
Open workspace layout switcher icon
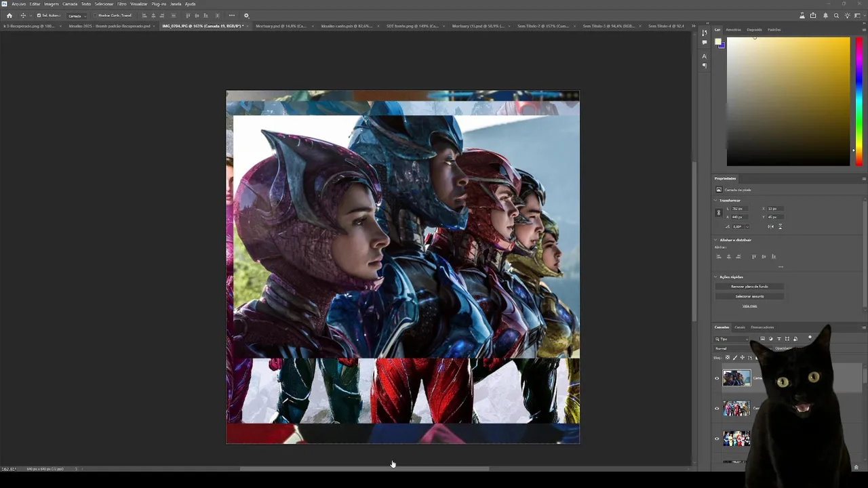856,16
